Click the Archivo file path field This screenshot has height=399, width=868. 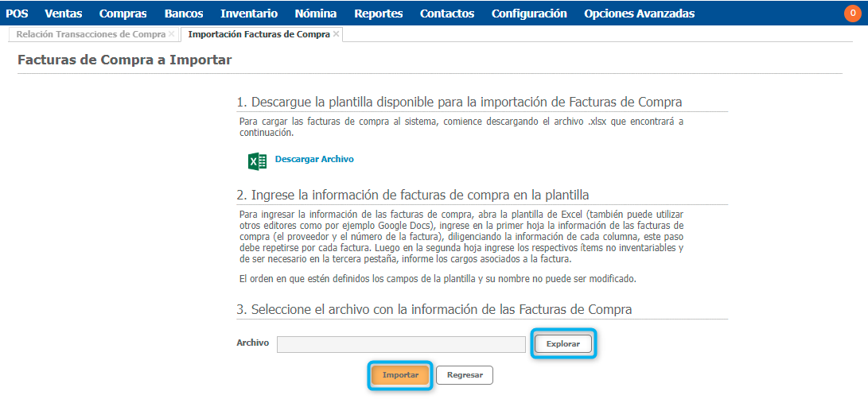click(x=401, y=344)
